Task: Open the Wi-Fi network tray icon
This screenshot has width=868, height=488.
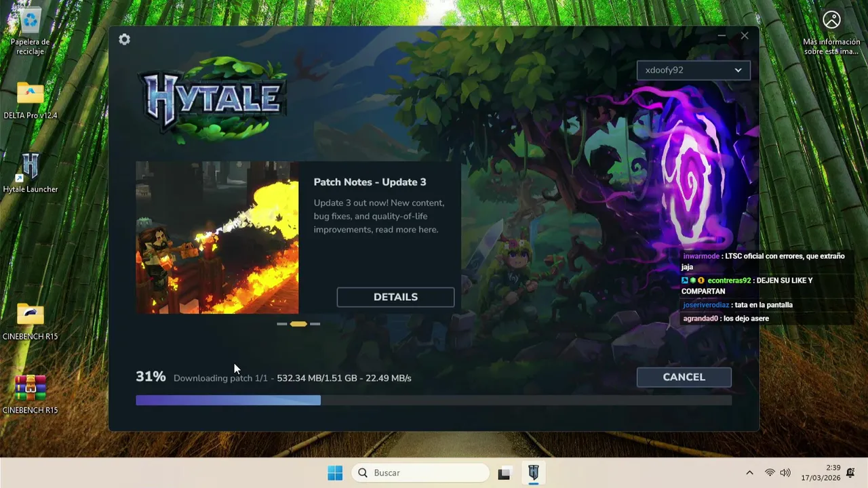Action: 770,473
